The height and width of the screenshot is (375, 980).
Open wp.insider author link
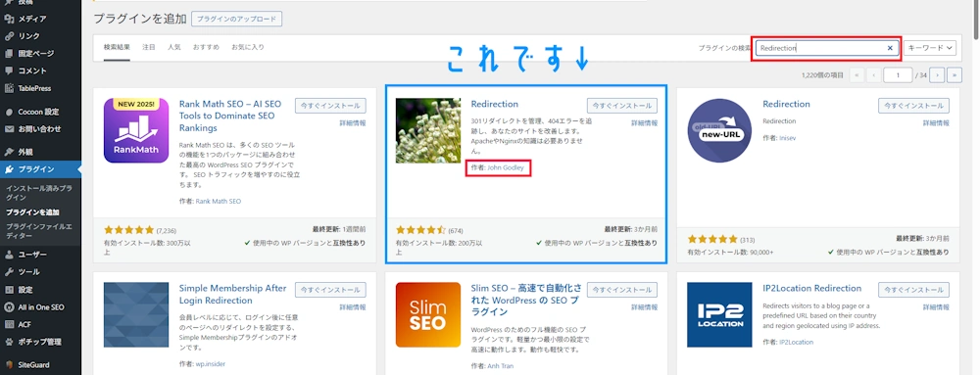coord(212,365)
